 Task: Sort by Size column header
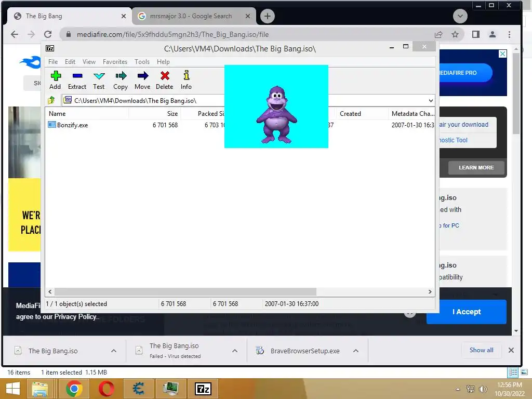click(154, 114)
